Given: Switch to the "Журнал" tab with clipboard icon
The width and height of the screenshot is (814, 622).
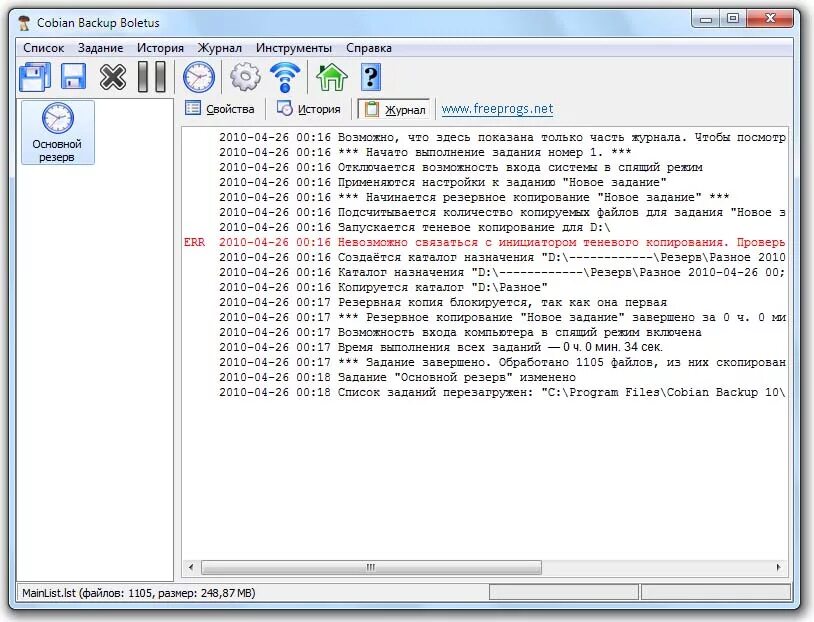Looking at the screenshot, I should [394, 110].
